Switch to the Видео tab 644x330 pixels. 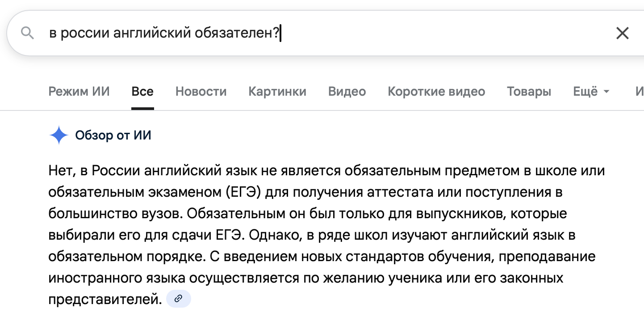[347, 92]
